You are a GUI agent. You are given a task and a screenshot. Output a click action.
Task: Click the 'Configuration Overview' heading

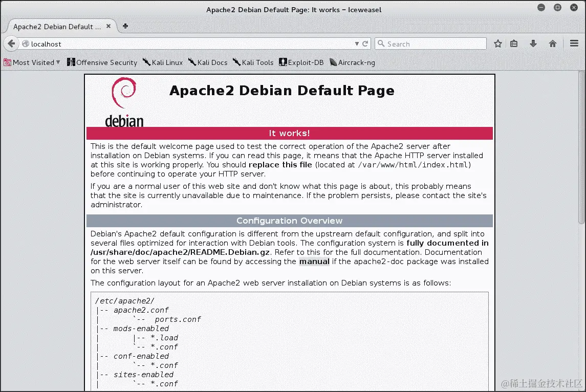tap(289, 221)
